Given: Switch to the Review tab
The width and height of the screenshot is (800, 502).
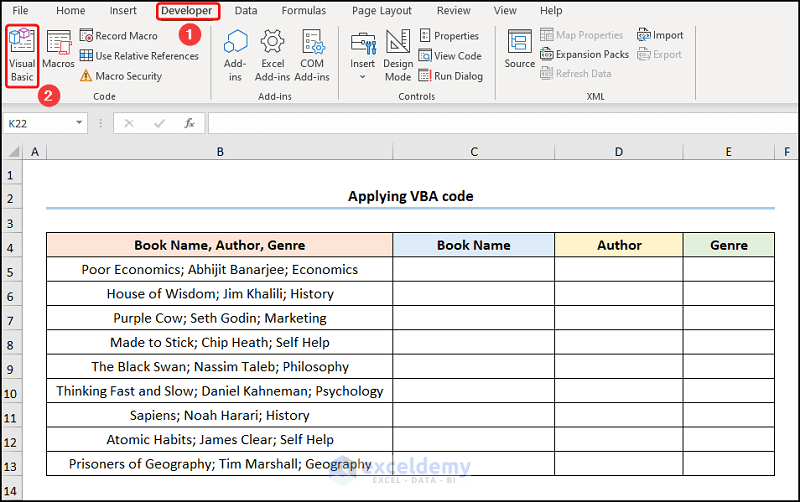Looking at the screenshot, I should pyautogui.click(x=454, y=11).
